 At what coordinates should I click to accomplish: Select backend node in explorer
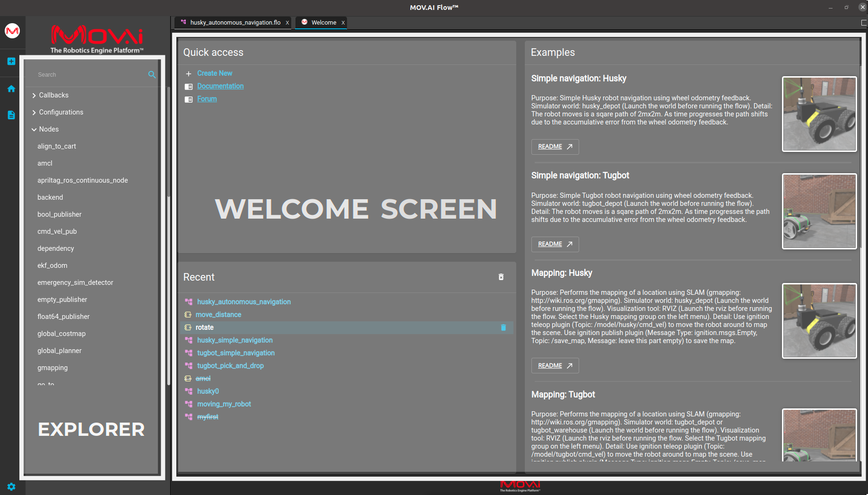pyautogui.click(x=50, y=197)
